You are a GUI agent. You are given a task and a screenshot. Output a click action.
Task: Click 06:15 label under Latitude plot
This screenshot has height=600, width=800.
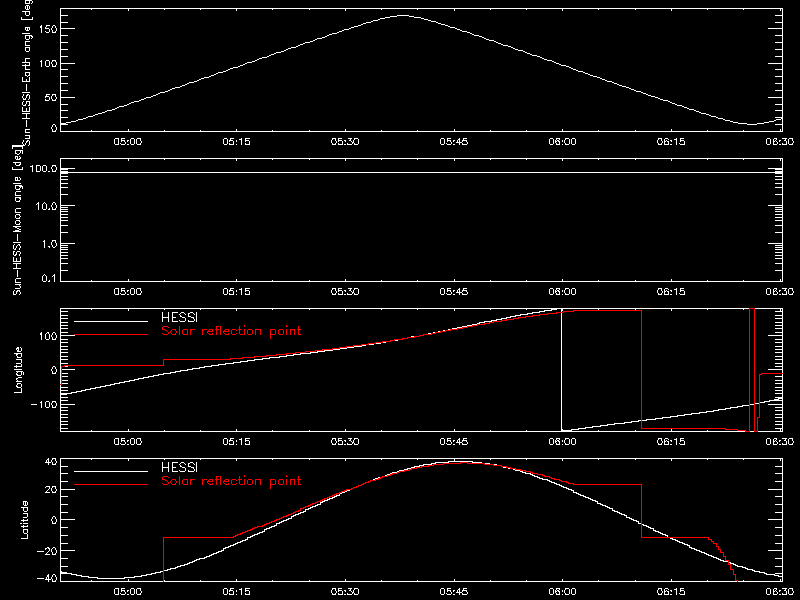(x=671, y=592)
